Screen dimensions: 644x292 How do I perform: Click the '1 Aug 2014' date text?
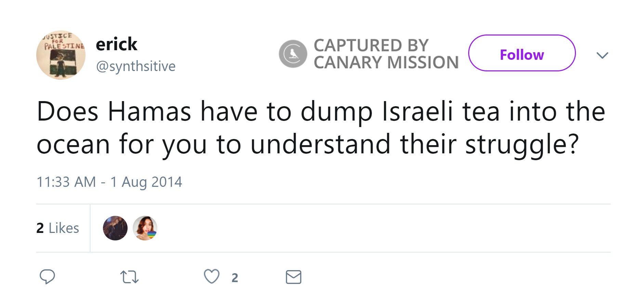(x=146, y=182)
